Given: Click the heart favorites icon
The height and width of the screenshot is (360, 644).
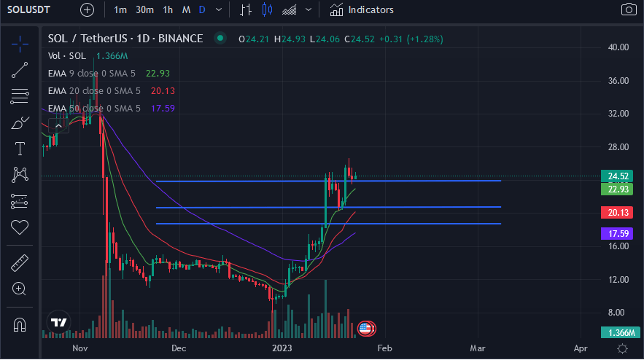Looking at the screenshot, I should pos(20,227).
